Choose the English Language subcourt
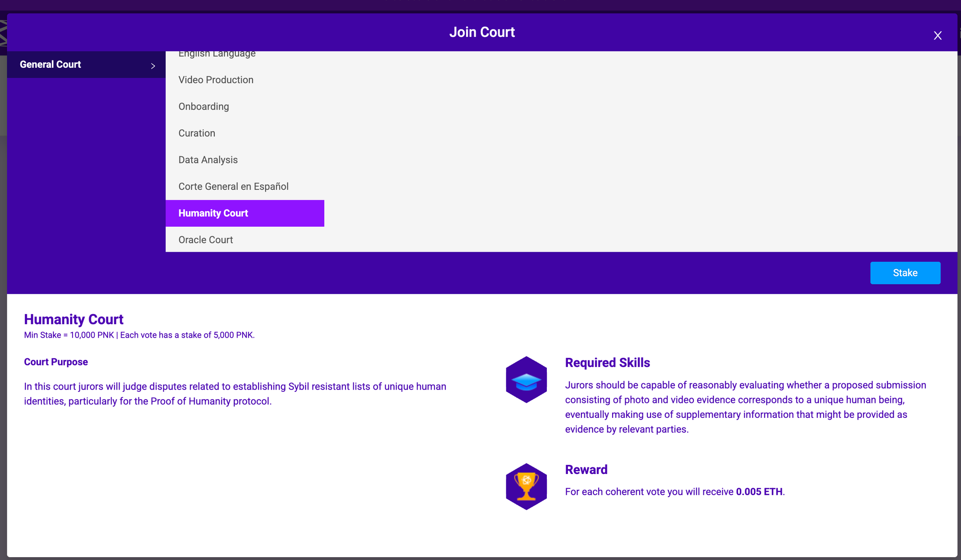961x560 pixels. (217, 54)
